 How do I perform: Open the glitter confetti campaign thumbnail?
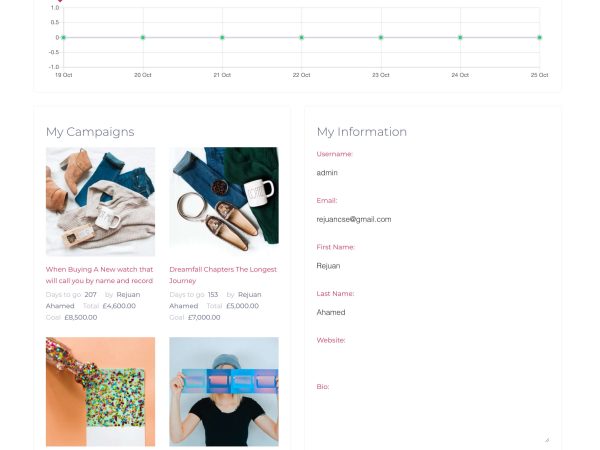click(100, 391)
